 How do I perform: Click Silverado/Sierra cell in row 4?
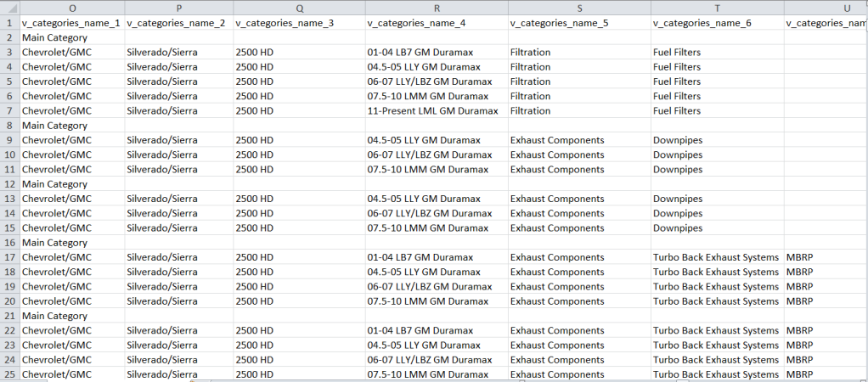(x=179, y=67)
